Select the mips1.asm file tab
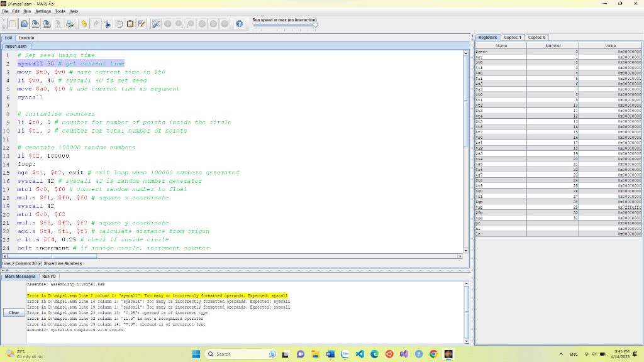 16,46
